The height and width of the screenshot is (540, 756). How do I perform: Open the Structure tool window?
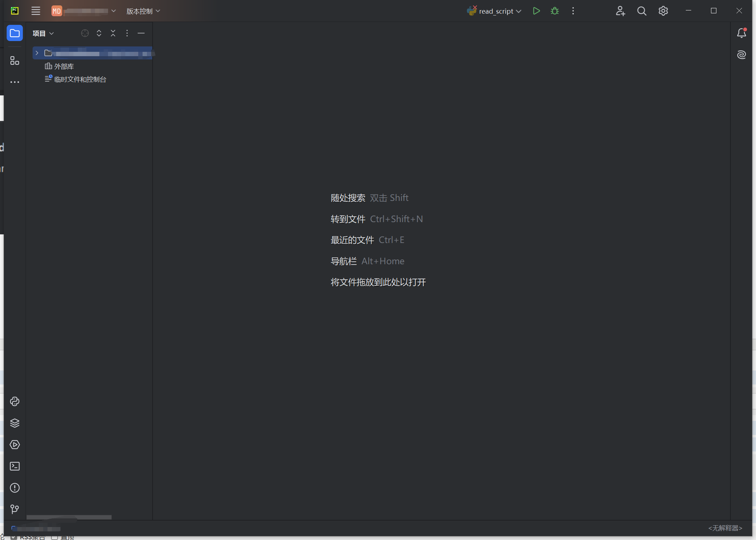click(x=15, y=60)
